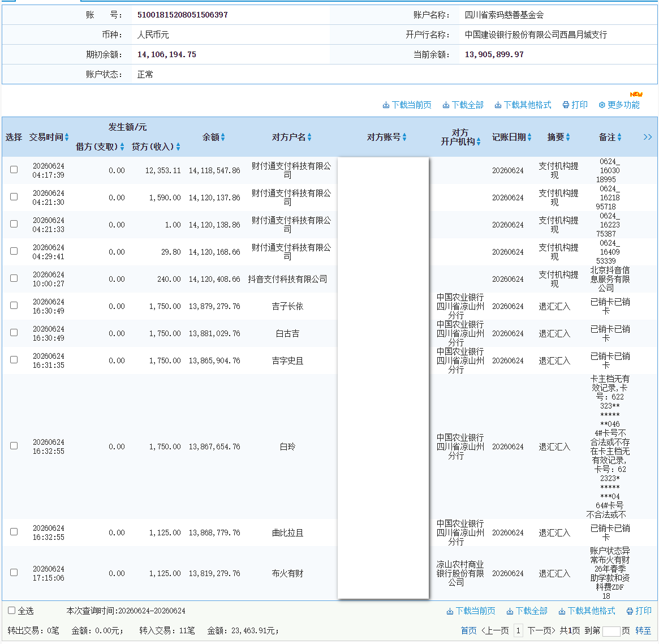Select the 布火有财 row checkbox
Viewport: 659px width, 644px height.
14,573
